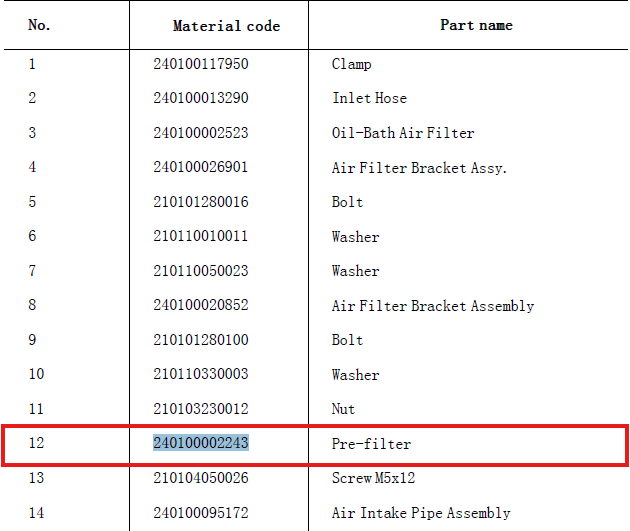
Task: Click Washer part name in row 7
Action: pyautogui.click(x=356, y=271)
